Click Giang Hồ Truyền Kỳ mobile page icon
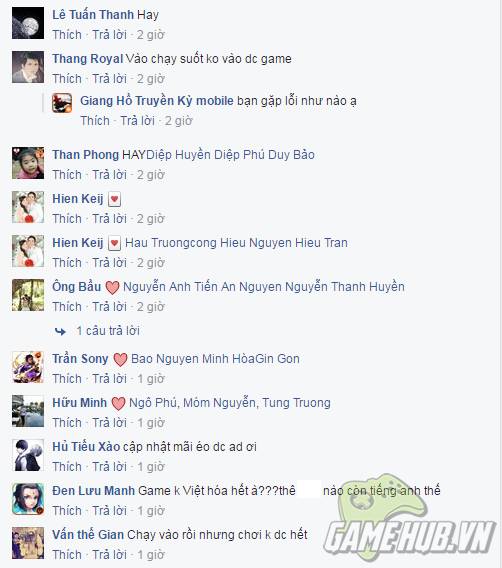 pyautogui.click(x=62, y=103)
